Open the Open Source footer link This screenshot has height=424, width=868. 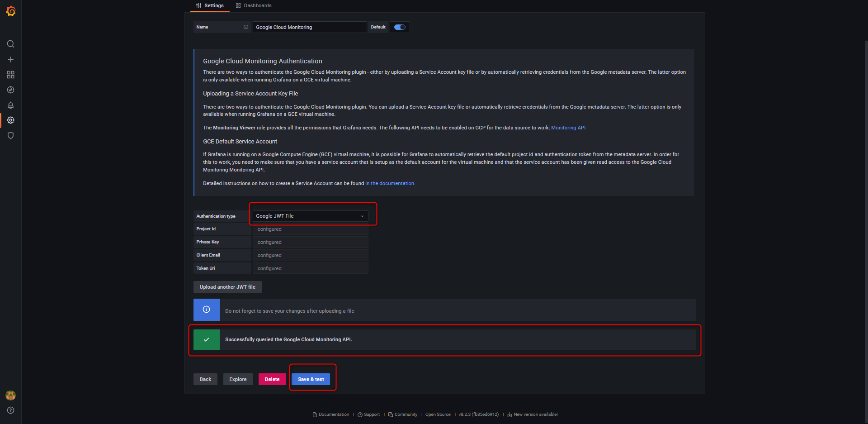(x=438, y=414)
